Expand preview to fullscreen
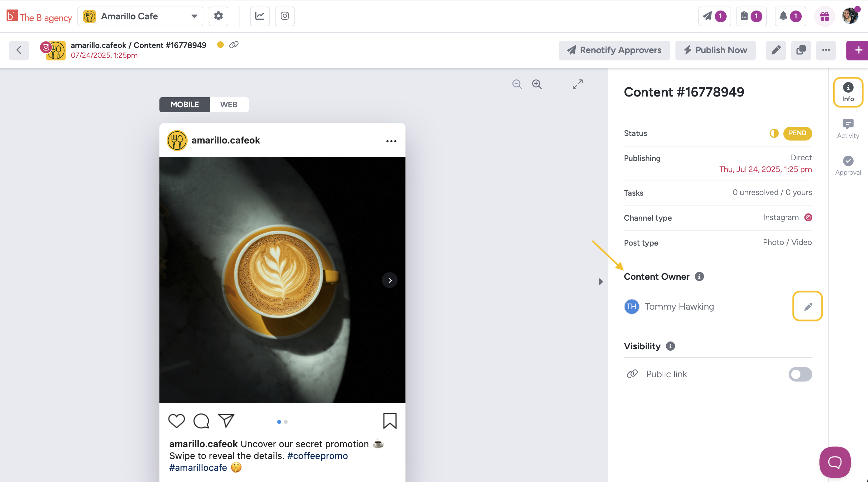The width and height of the screenshot is (868, 482). 578,84
